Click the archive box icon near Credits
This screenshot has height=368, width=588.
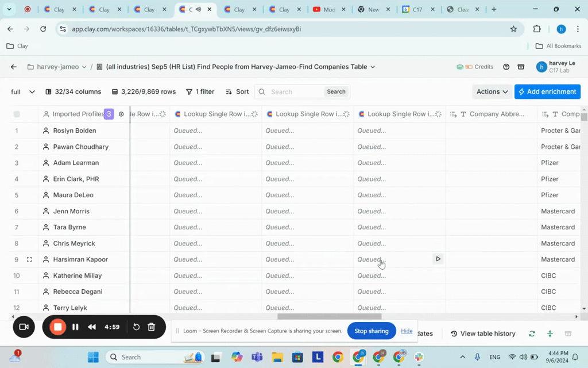521,67
